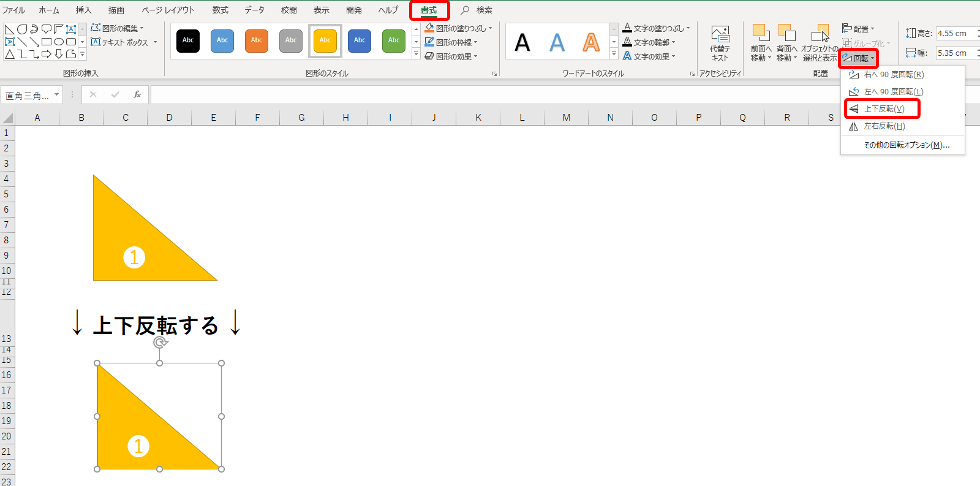Open 図形の枠線 dropdown
Viewport: 980px width, 486px height.
click(x=451, y=42)
